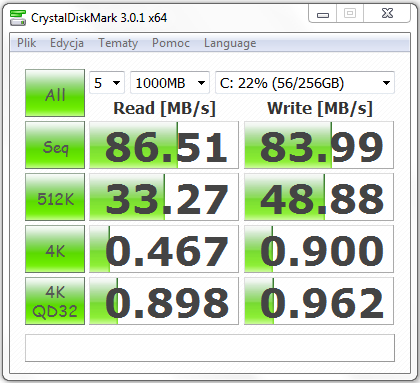Start the Seq sequential test
420x383 pixels.
point(55,145)
